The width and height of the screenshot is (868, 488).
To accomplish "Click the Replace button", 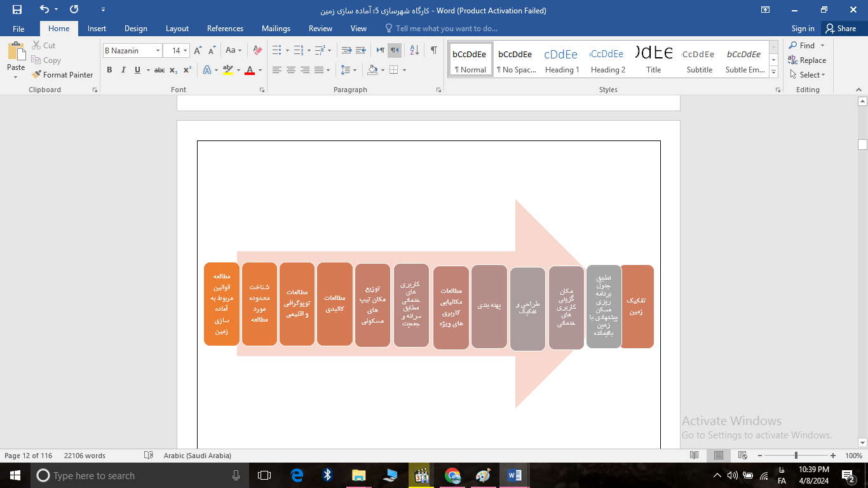I will click(807, 60).
